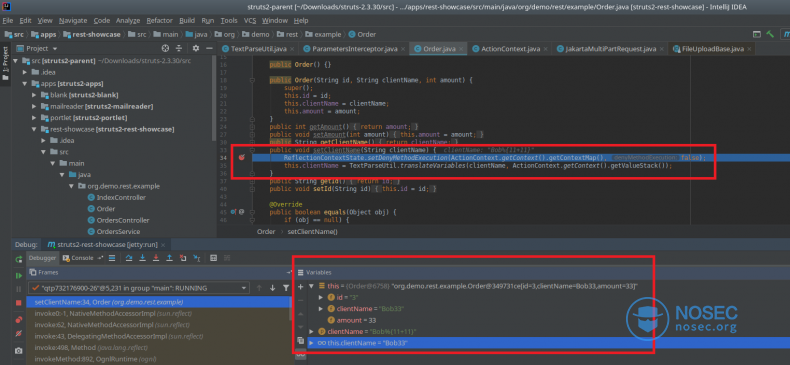The height and width of the screenshot is (365, 790).
Task: Rerun struts2-rest-showcase with the green rerun icon
Action: [x=19, y=259]
